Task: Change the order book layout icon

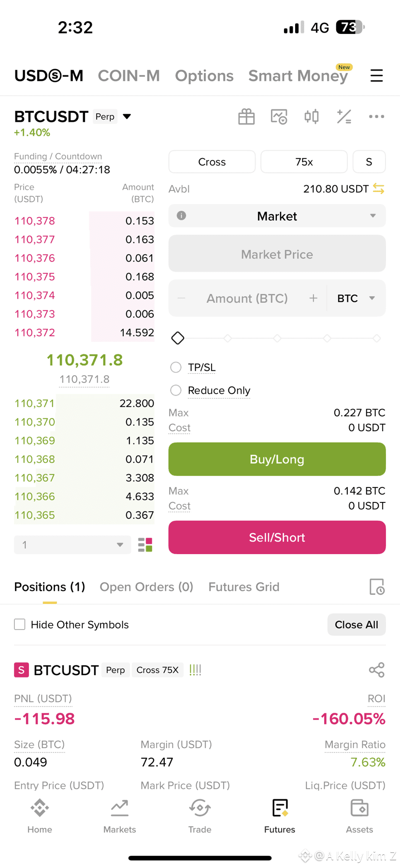Action: (145, 545)
